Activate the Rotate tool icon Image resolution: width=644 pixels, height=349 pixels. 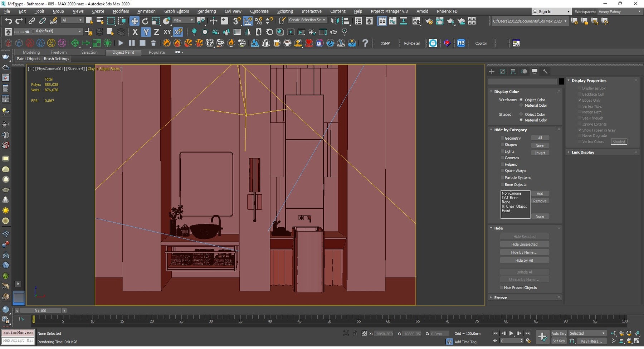point(145,21)
